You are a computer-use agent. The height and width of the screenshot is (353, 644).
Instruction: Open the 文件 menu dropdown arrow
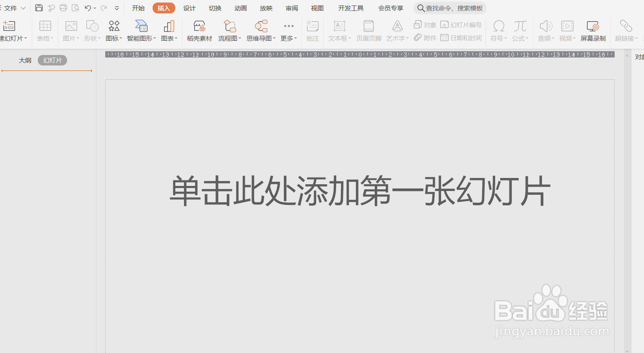tap(23, 8)
